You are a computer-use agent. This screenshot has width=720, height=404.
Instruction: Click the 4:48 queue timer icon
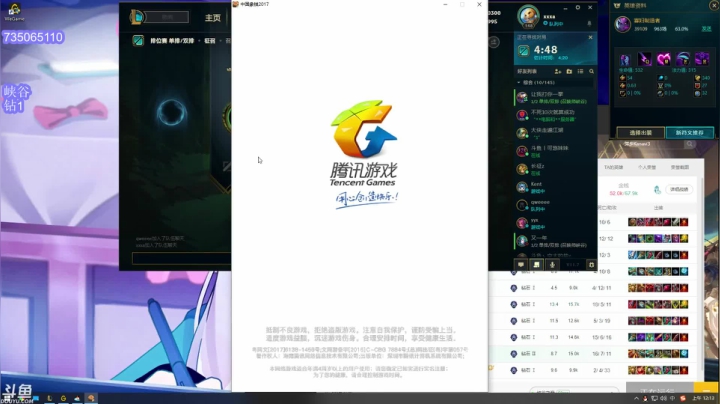[524, 50]
